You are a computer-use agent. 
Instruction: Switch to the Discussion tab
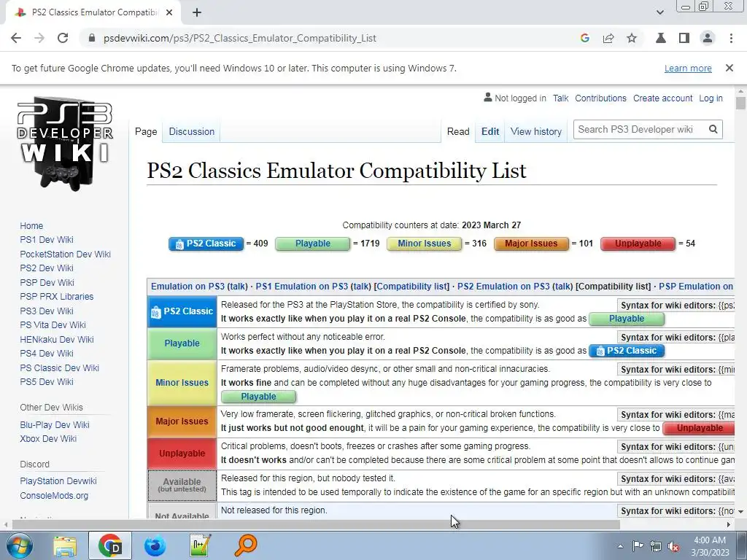[x=192, y=131]
